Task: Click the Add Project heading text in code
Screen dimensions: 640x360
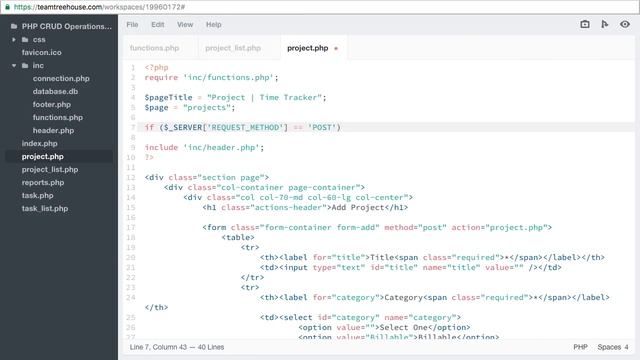Action: pos(358,207)
